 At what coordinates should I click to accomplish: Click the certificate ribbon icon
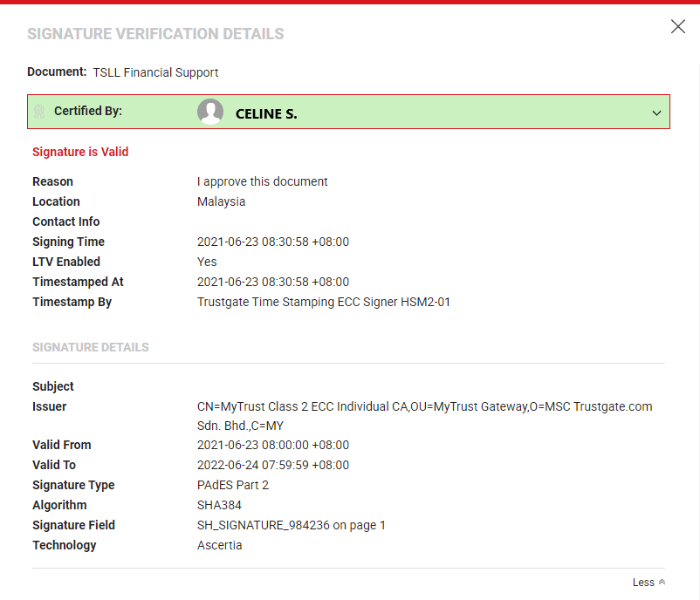(39, 112)
